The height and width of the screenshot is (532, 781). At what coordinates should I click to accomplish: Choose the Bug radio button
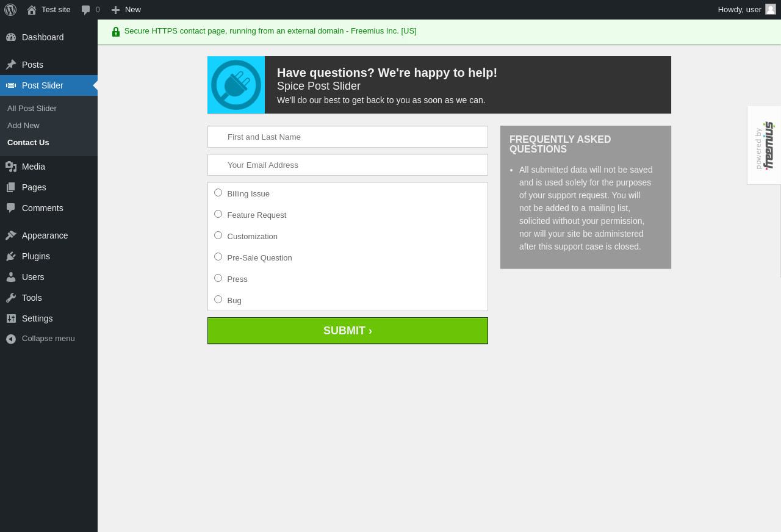click(218, 300)
